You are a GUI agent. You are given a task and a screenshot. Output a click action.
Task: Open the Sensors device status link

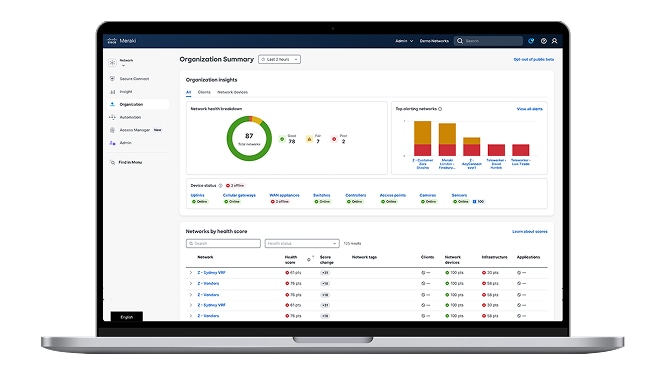pos(459,195)
